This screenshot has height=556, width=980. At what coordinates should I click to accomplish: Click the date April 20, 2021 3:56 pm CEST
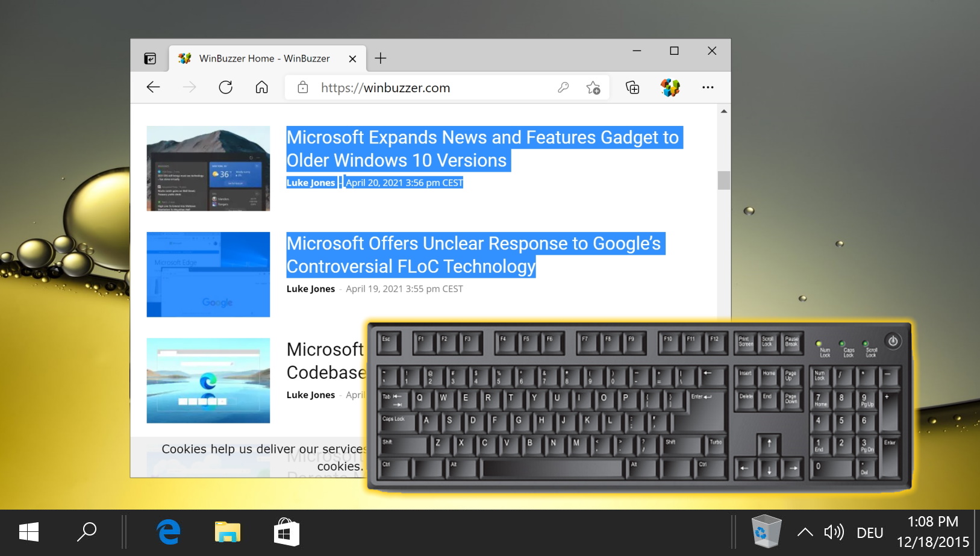404,183
